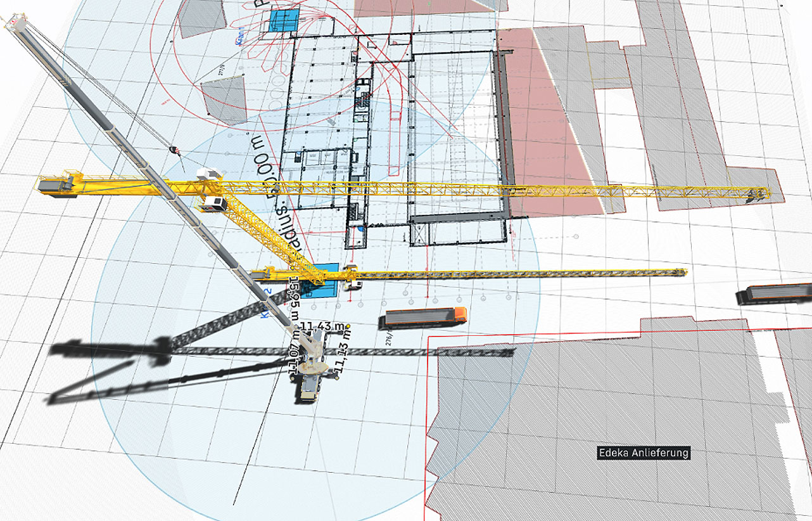Click the "11,43 m" measurement label
The width and height of the screenshot is (812, 521).
tap(323, 326)
